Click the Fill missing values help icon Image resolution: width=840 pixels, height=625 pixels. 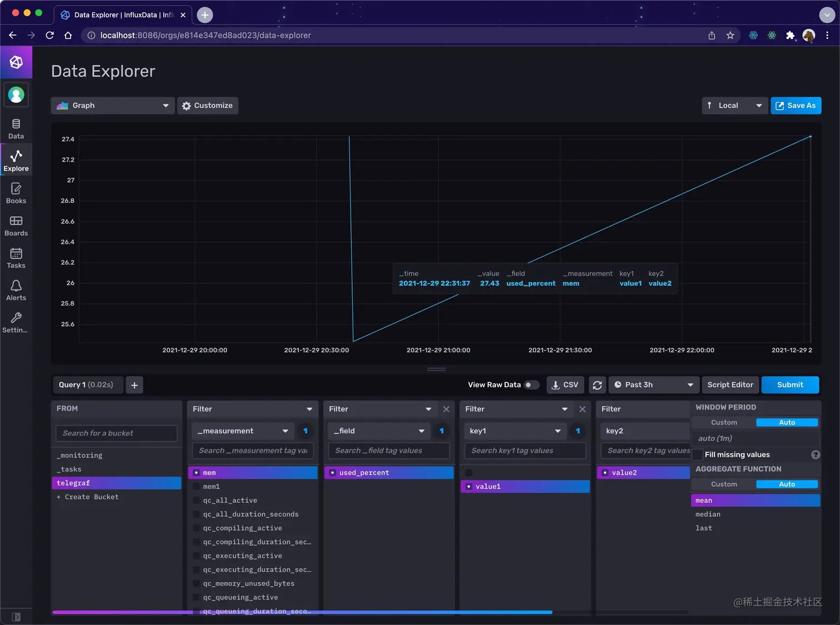tap(816, 454)
